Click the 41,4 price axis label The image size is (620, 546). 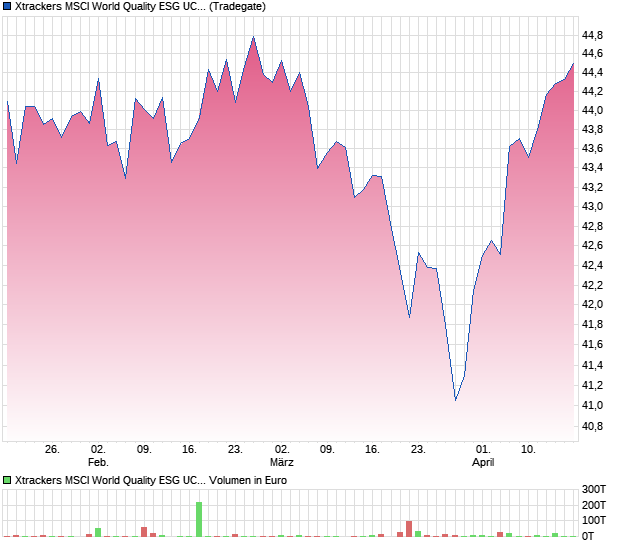pos(592,365)
